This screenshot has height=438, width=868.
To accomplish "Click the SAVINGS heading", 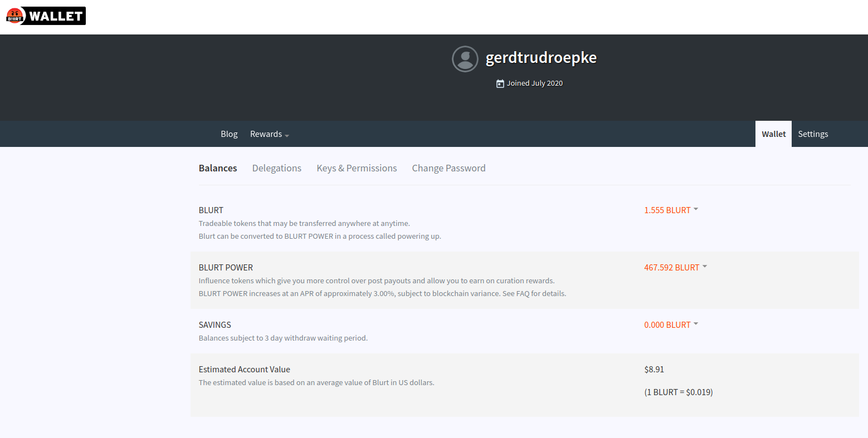I will (x=215, y=325).
